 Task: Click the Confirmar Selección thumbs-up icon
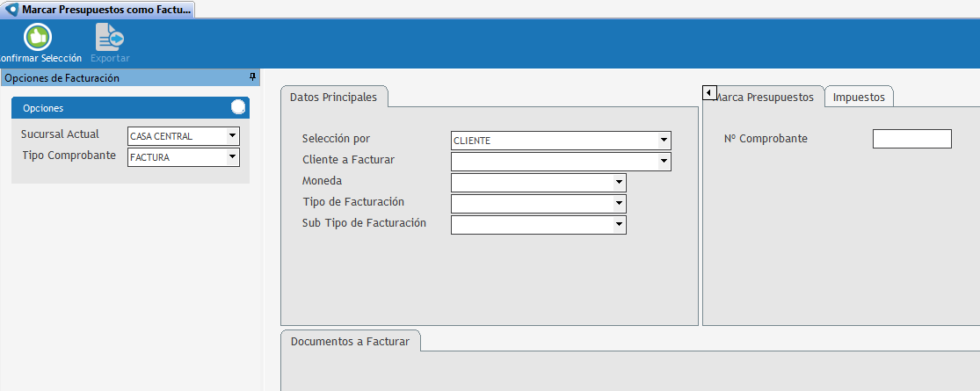tap(37, 37)
